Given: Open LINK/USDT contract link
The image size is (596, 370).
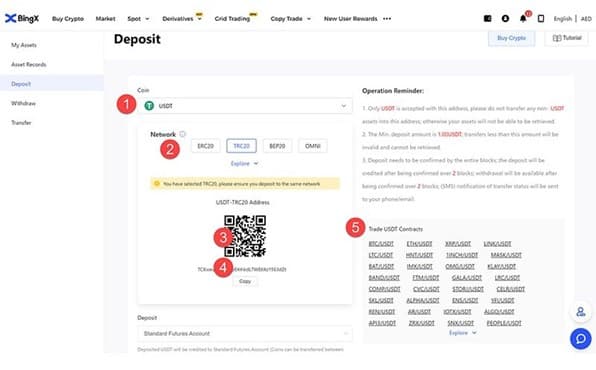Looking at the screenshot, I should point(497,244).
